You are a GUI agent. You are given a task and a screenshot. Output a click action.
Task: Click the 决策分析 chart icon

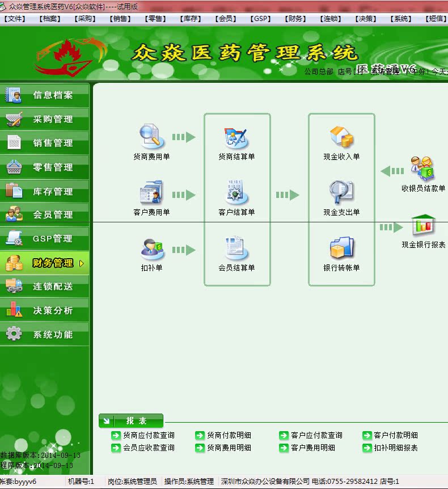pos(14,309)
